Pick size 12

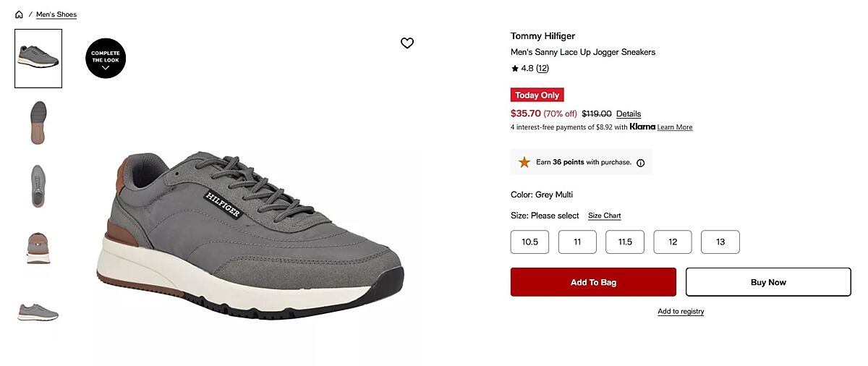click(673, 242)
